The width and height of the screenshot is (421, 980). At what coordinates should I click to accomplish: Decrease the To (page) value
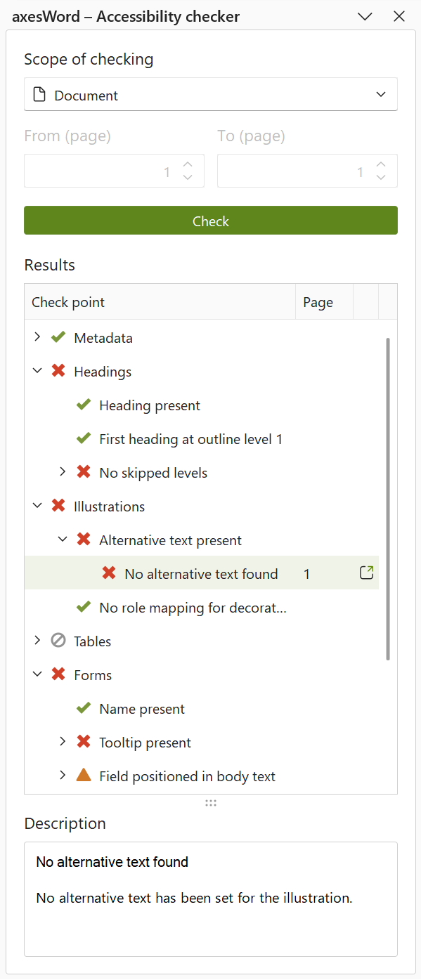coord(381,177)
